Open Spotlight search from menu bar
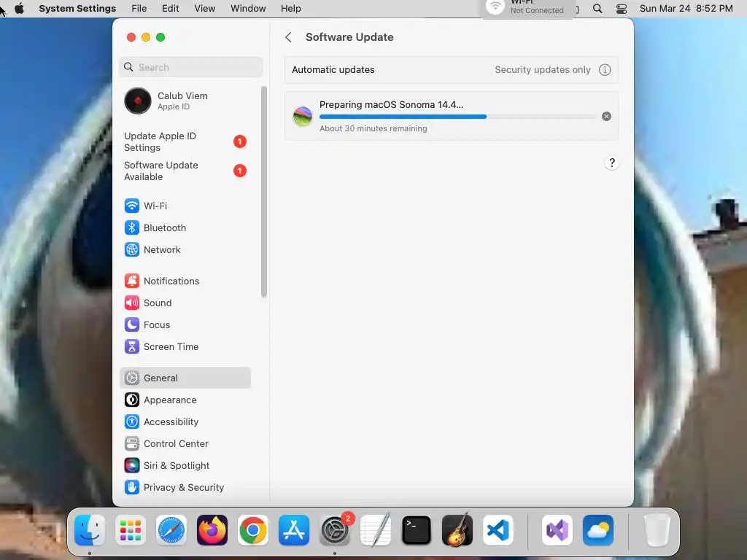This screenshot has width=747, height=560. 597,9
